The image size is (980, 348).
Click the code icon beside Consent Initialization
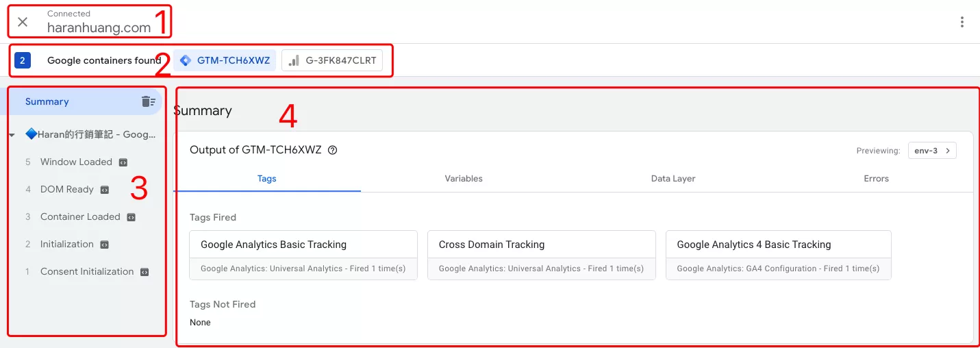click(145, 272)
